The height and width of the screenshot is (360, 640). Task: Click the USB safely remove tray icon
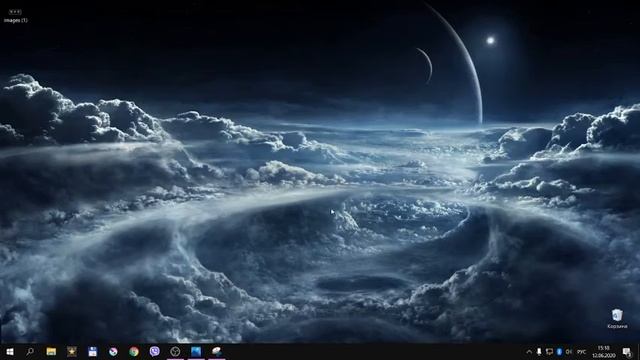click(x=539, y=352)
